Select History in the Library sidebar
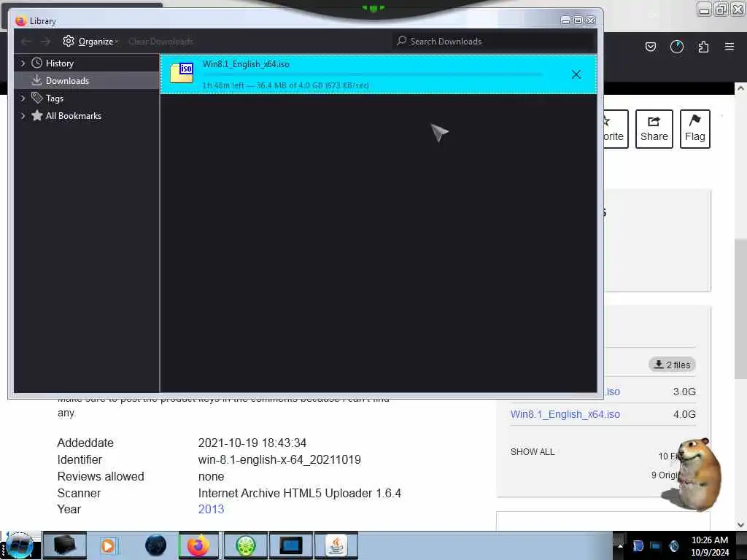Viewport: 747px width, 560px height. [60, 63]
